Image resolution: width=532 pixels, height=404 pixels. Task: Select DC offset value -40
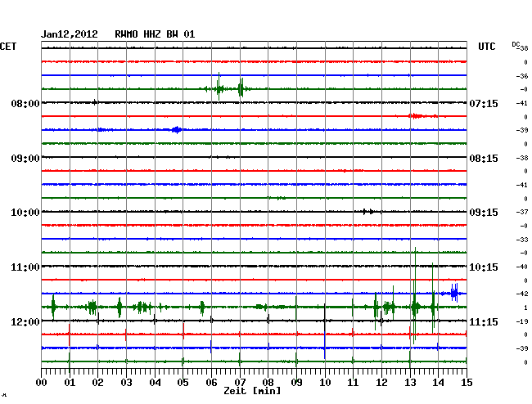[x=522, y=267]
